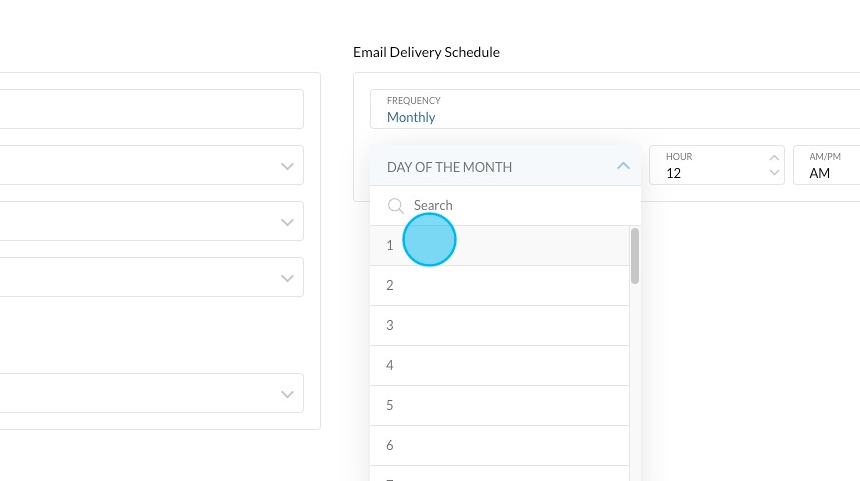Open the AM/PM selector
The image size is (860, 481).
tap(826, 166)
